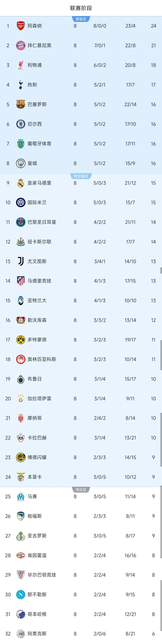
Task: Open team name 曼城
Action: (32, 163)
